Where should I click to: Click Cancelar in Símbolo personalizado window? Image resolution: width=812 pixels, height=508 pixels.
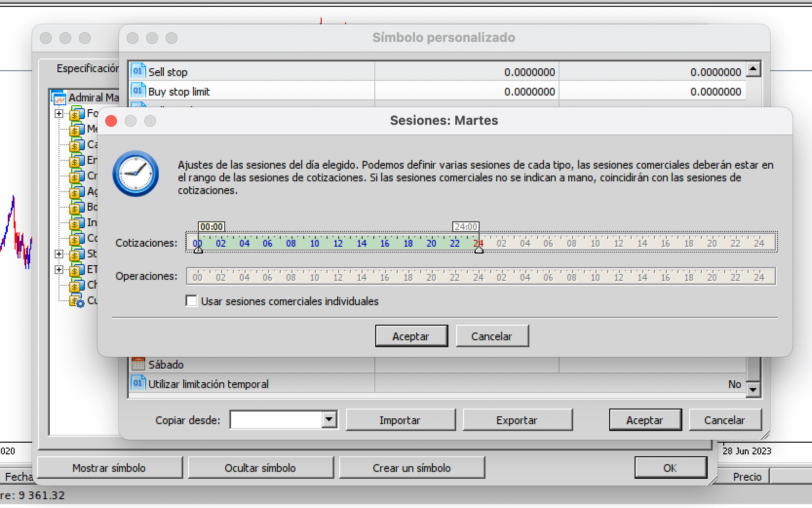coord(725,420)
